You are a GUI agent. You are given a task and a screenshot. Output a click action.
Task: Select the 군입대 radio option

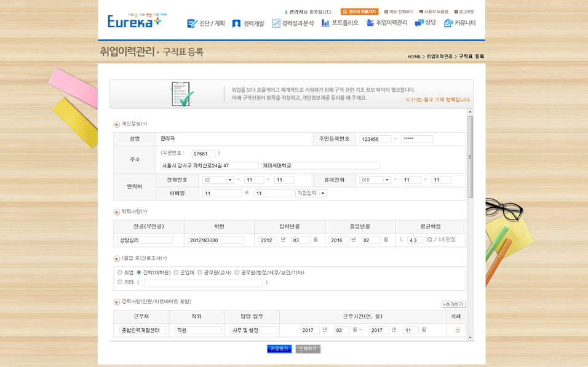[x=176, y=272]
